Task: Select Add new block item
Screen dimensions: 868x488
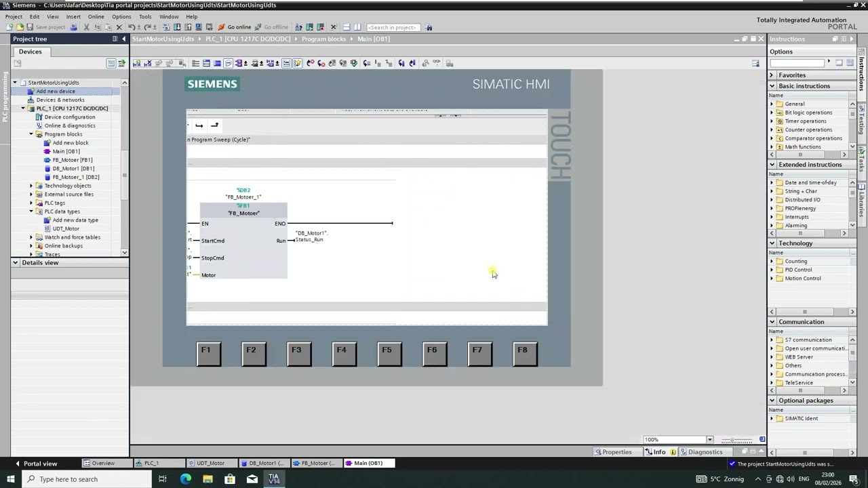Action: point(71,142)
